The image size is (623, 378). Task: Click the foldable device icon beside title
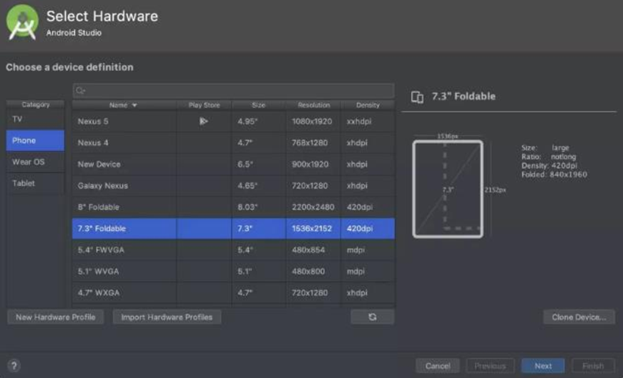pos(417,97)
